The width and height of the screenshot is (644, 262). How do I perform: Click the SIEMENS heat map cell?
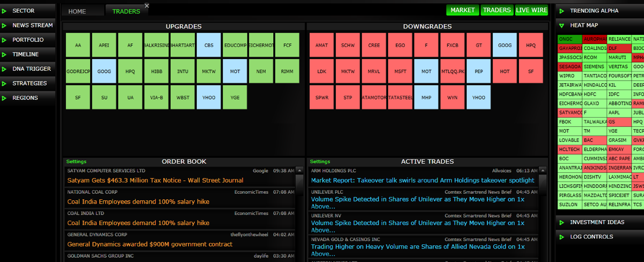click(x=595, y=67)
